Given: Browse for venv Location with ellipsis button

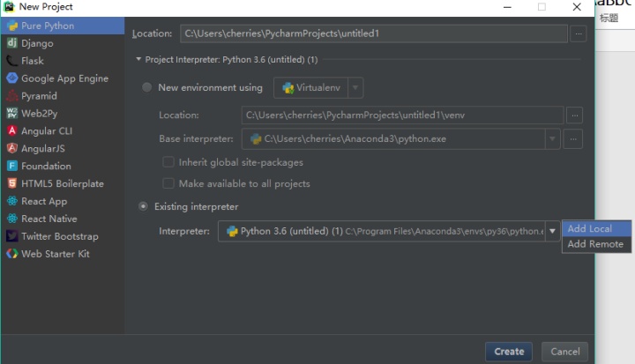Looking at the screenshot, I should pos(574,115).
